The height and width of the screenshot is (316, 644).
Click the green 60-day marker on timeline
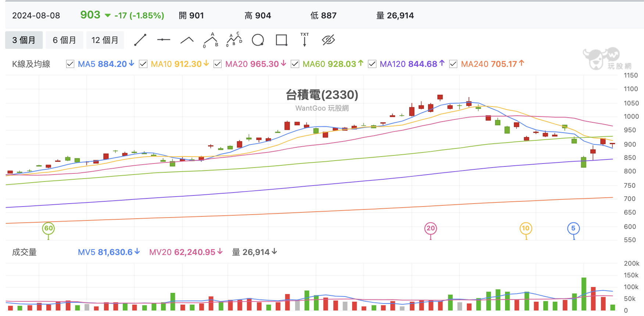coord(49,228)
